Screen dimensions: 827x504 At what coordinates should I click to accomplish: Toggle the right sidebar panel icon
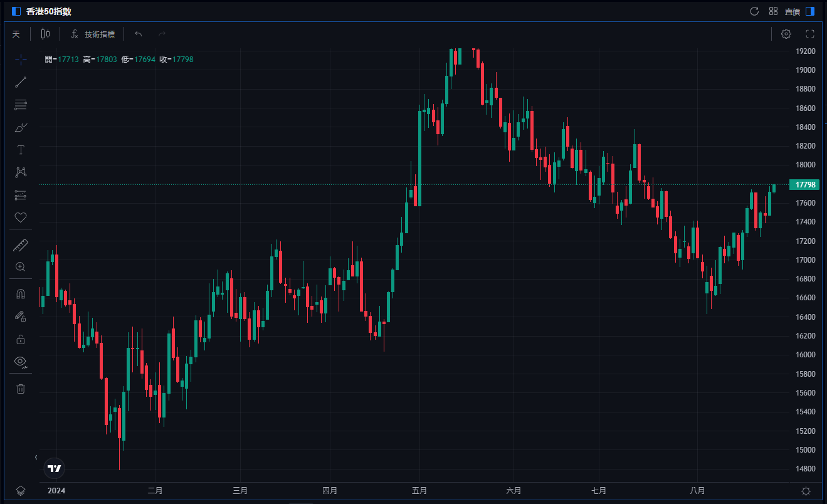click(x=810, y=11)
